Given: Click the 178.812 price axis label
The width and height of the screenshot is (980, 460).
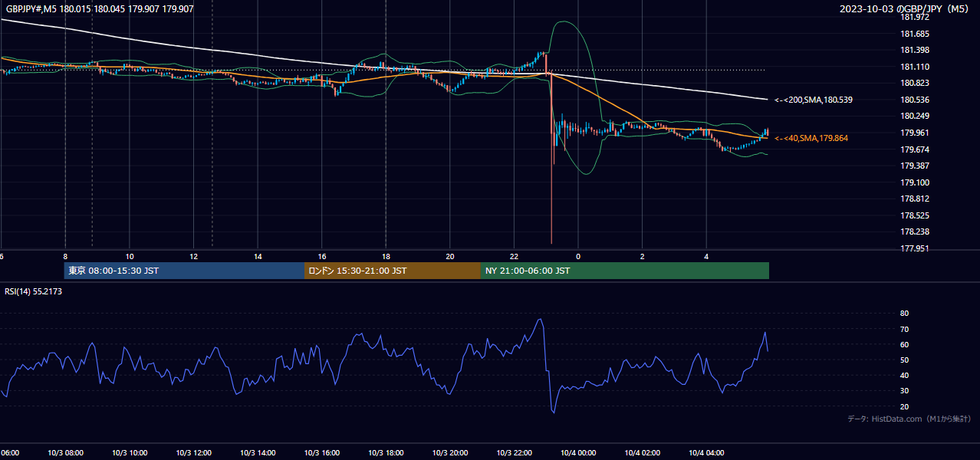Looking at the screenshot, I should click(914, 199).
